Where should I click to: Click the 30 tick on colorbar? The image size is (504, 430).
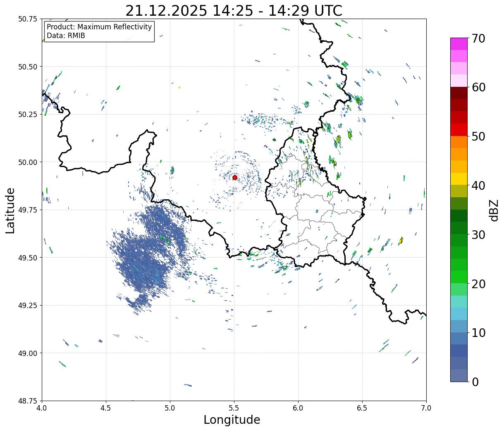click(x=478, y=234)
